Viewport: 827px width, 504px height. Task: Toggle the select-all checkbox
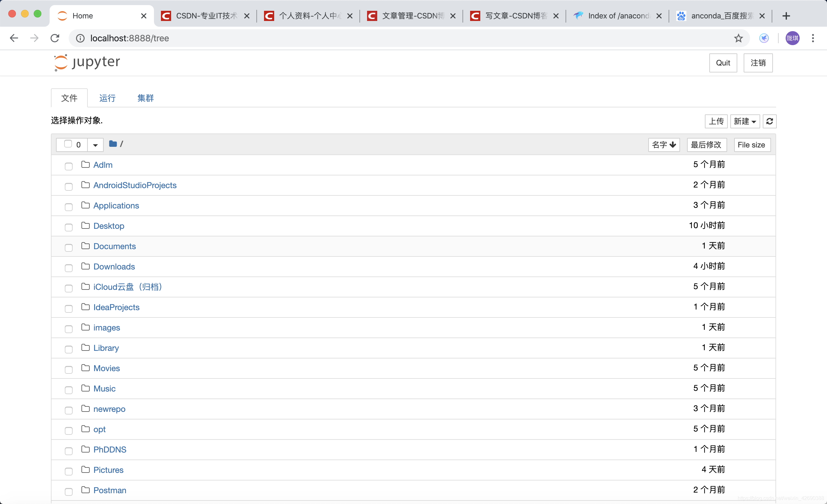(x=68, y=144)
